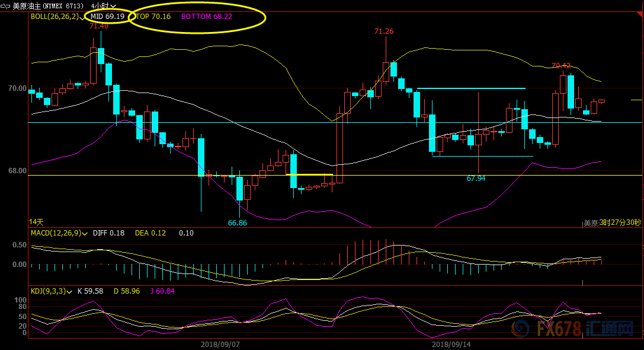Click the 20 KDJ axis label
Image resolution: width=644 pixels, height=350 pixels.
coord(22,326)
